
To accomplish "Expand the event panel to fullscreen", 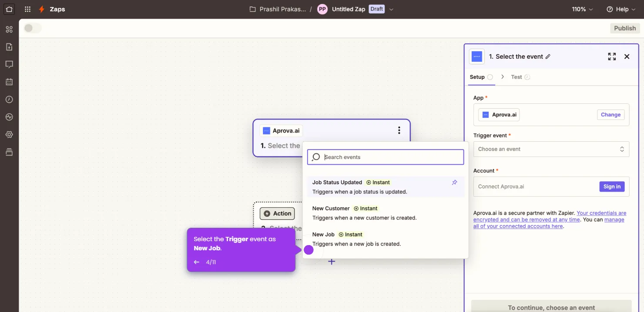I will [611, 56].
